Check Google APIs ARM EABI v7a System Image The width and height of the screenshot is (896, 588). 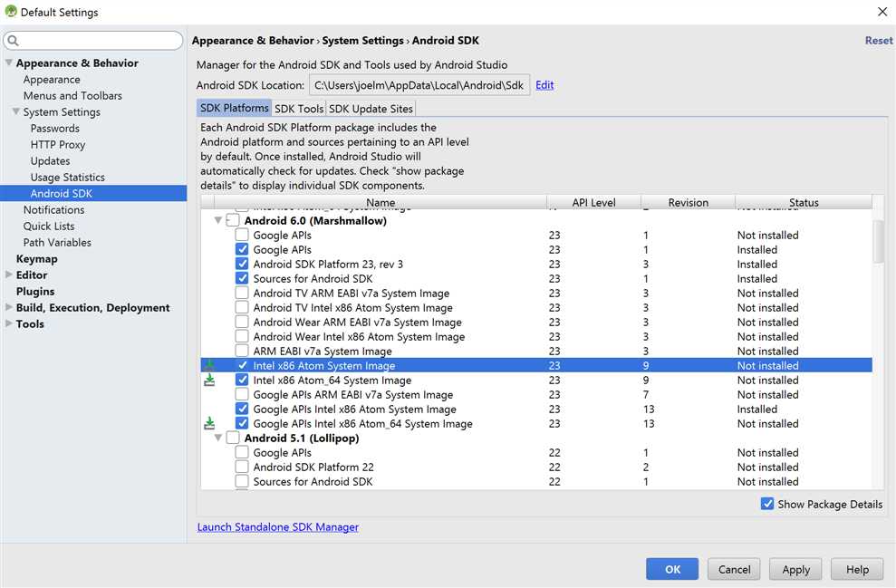tap(242, 394)
